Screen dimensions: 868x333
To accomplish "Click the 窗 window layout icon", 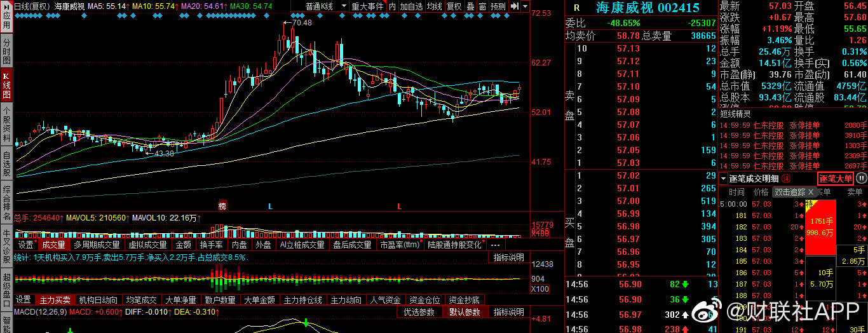I will [482, 6].
